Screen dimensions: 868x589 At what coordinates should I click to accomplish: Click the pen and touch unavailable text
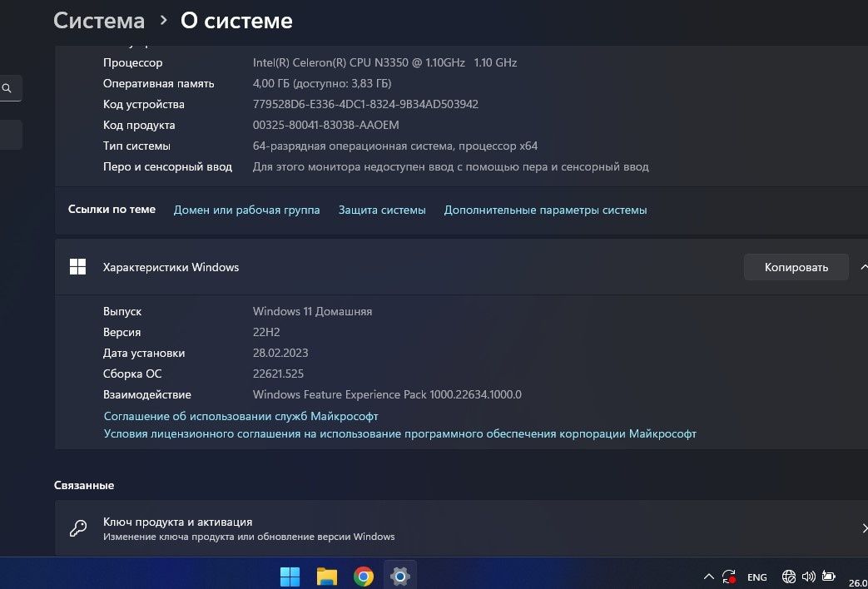coord(450,166)
